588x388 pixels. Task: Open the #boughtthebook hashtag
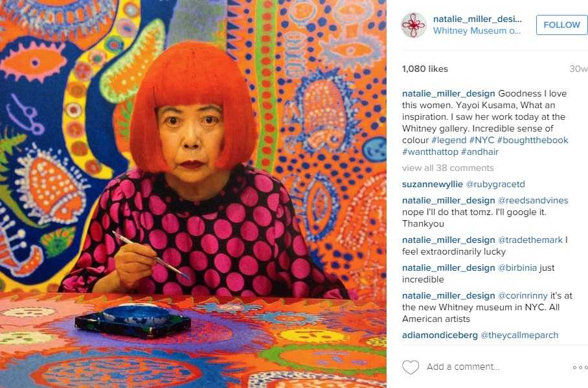click(532, 140)
